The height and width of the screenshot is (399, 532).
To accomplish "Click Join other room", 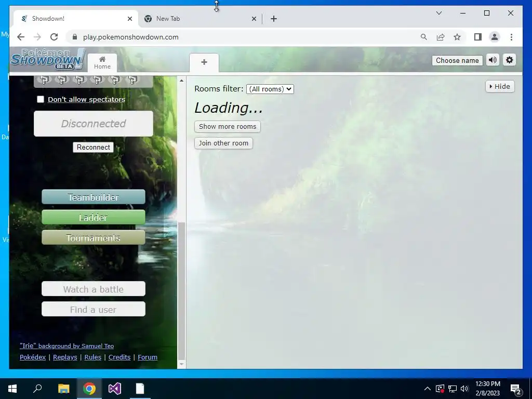I will [223, 143].
